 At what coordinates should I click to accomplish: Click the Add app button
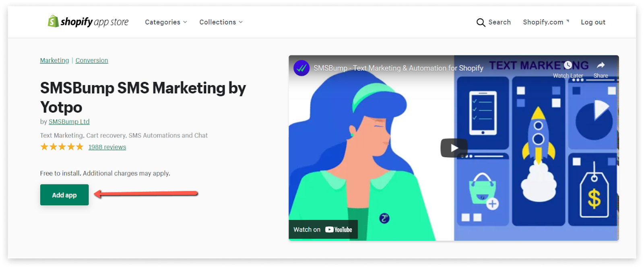point(64,195)
